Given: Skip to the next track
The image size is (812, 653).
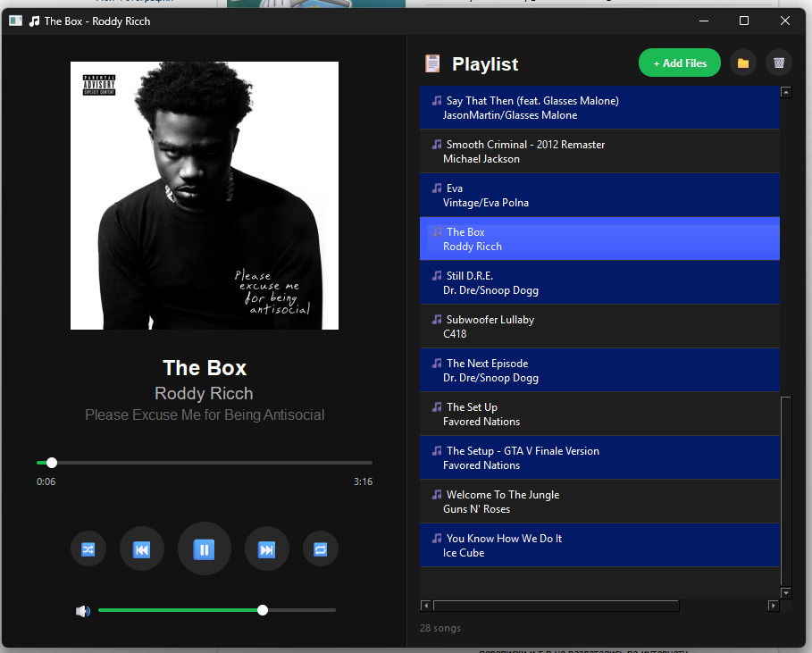Looking at the screenshot, I should (267, 548).
